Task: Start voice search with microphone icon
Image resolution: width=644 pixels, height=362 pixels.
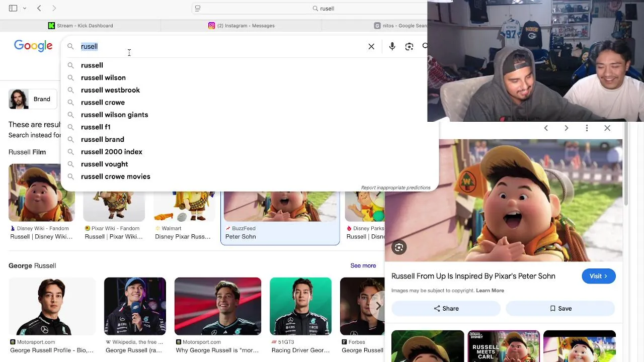Action: click(392, 46)
